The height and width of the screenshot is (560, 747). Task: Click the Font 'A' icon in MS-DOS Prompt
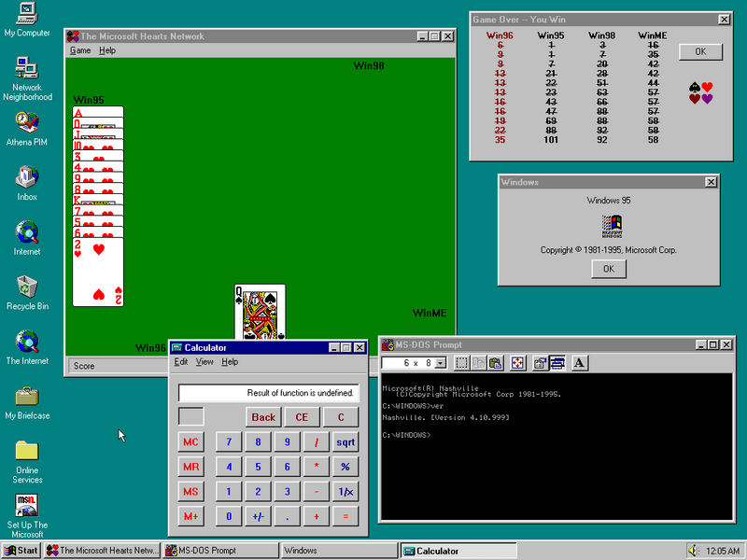579,363
